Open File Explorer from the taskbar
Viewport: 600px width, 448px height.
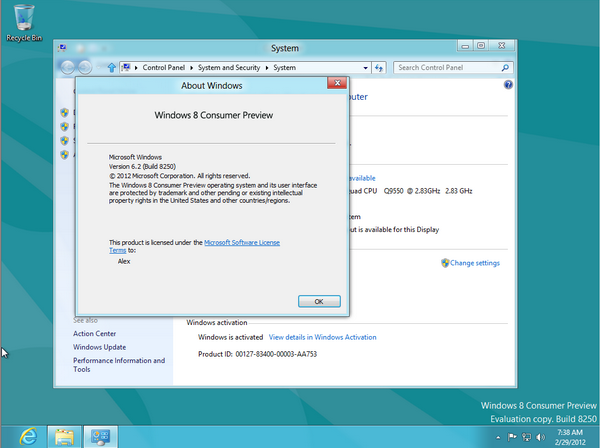click(64, 436)
